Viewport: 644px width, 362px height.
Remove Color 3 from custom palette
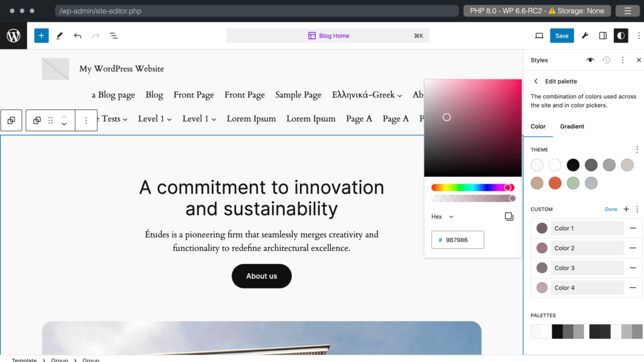click(x=633, y=268)
